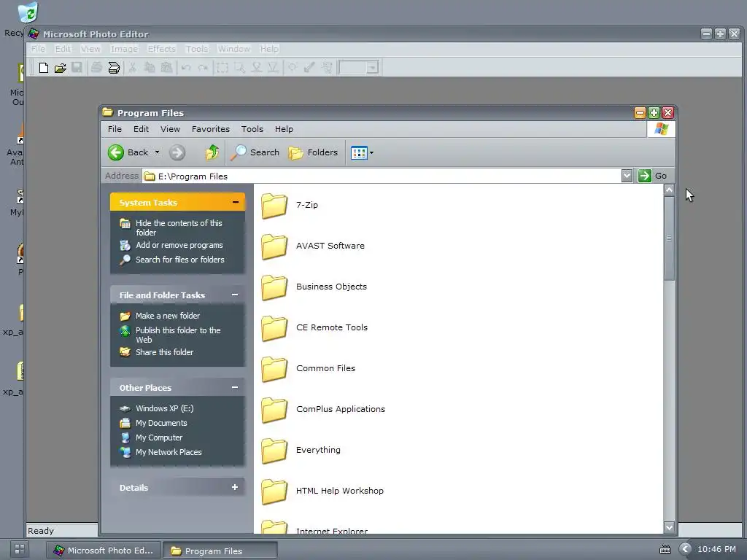Select the Common Files folder icon

pyautogui.click(x=274, y=369)
